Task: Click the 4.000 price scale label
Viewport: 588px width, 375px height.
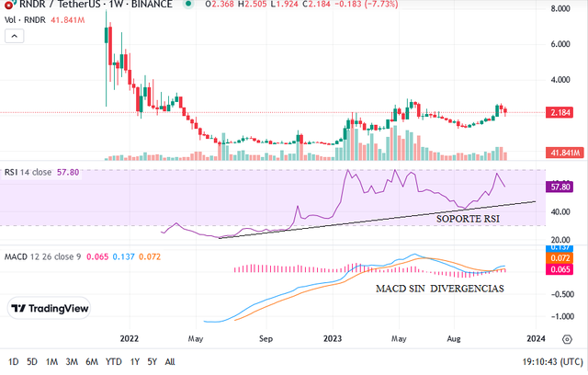Action: click(560, 80)
